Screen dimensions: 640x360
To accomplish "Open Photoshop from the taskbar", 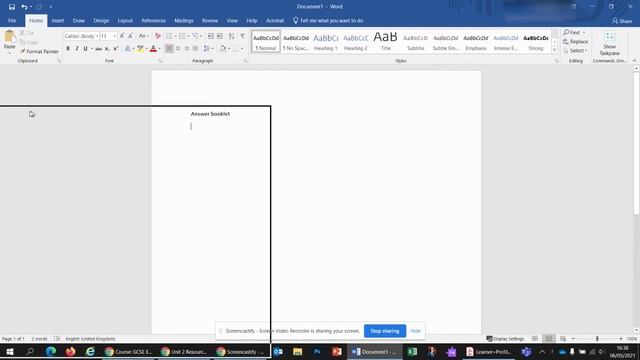I will (317, 351).
